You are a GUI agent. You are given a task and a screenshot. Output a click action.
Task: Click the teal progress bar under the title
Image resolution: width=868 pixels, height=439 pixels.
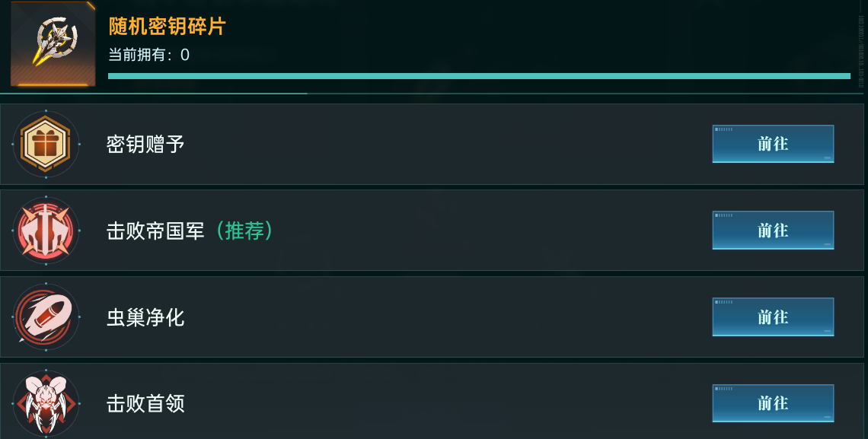[479, 76]
